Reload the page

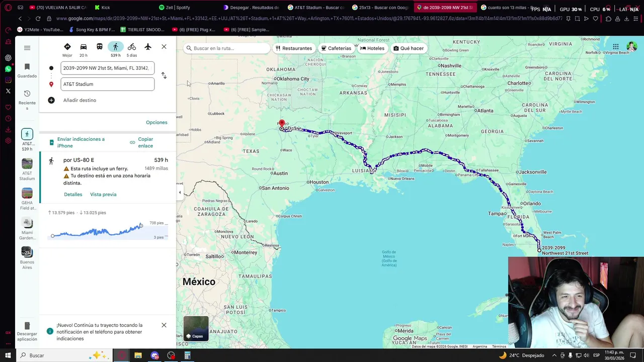click(x=38, y=19)
